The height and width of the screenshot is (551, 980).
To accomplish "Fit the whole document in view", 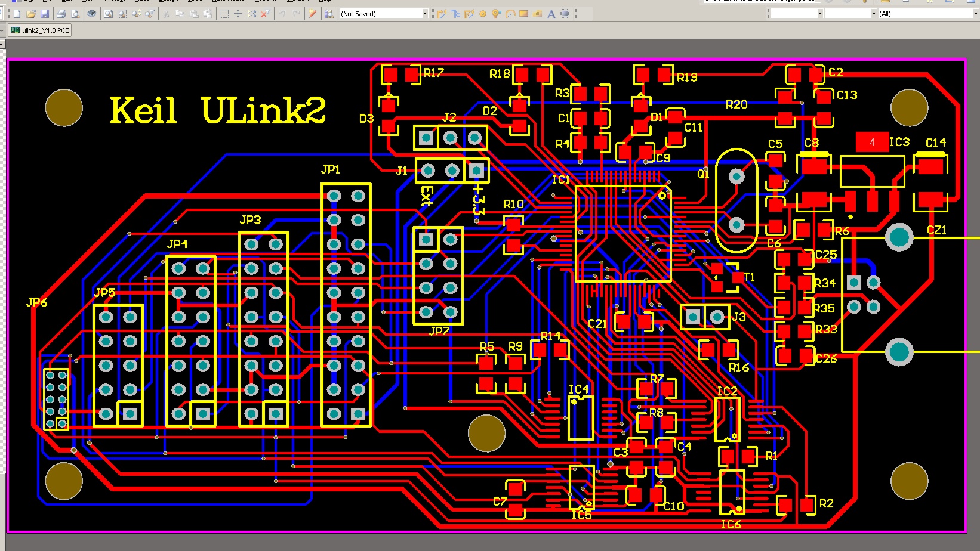I will (x=108, y=14).
